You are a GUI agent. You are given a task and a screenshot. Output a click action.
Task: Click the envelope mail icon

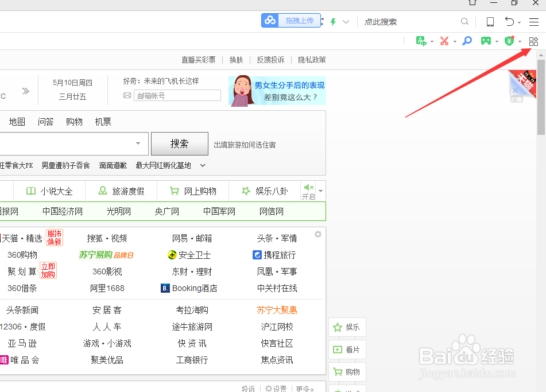click(127, 95)
